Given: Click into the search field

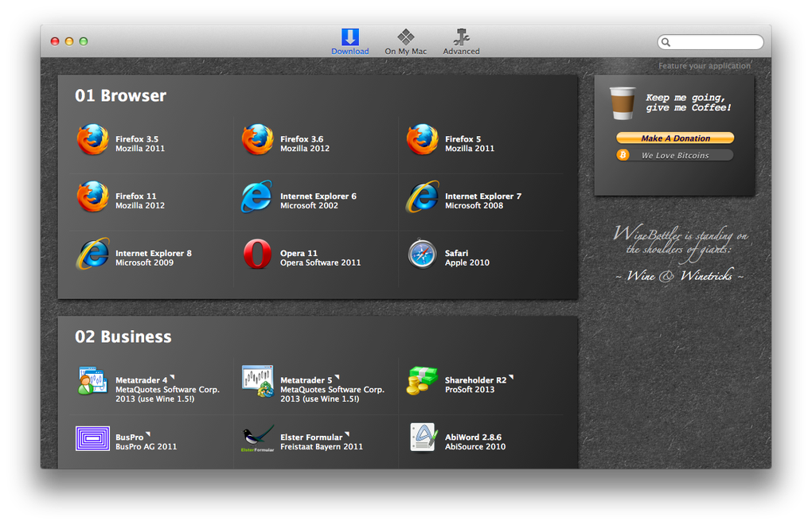Looking at the screenshot, I should click(710, 42).
